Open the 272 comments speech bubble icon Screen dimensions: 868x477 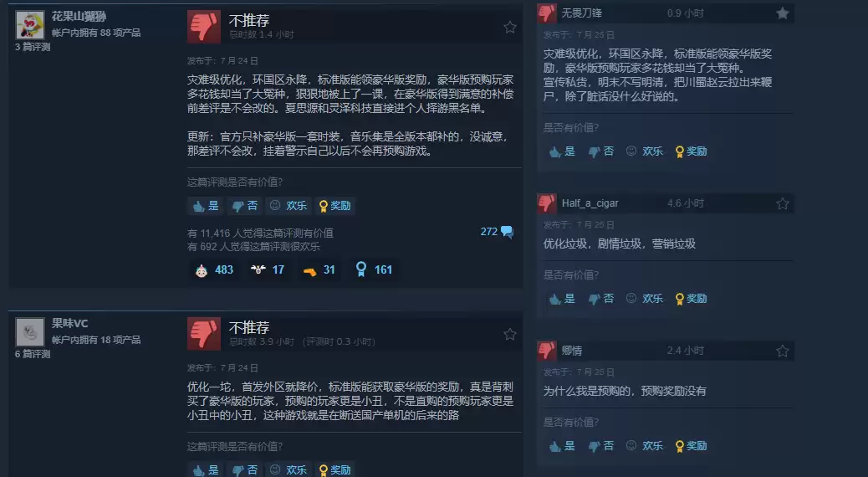coord(507,232)
